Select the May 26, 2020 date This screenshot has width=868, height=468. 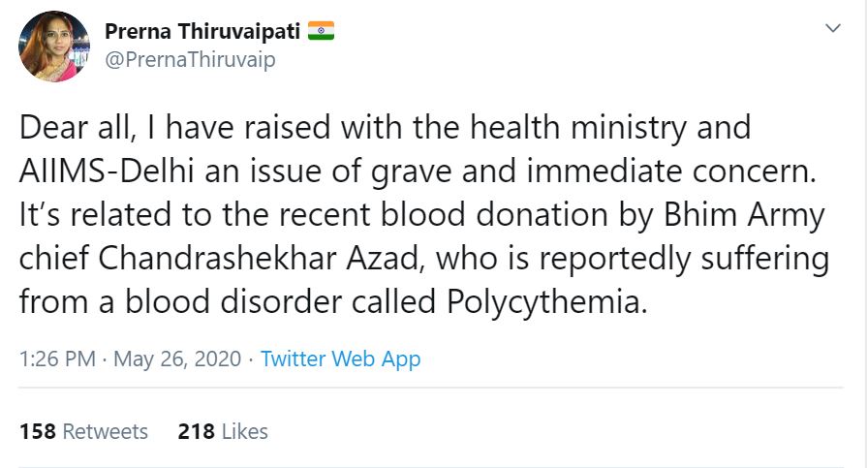point(176,359)
